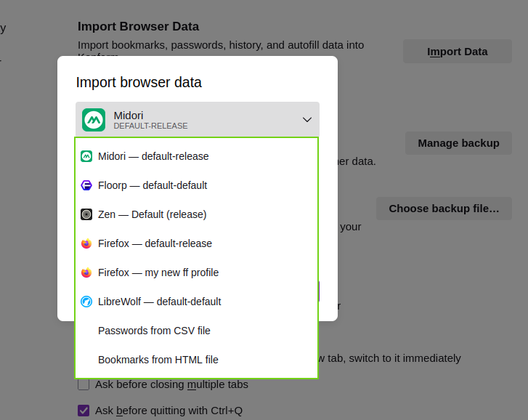Uncheck Ask before quitting with Ctrl+Q

(84, 411)
